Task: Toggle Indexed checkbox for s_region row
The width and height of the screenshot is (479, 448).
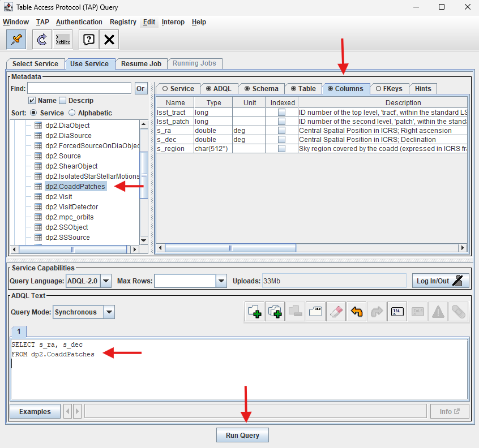Action: click(281, 149)
